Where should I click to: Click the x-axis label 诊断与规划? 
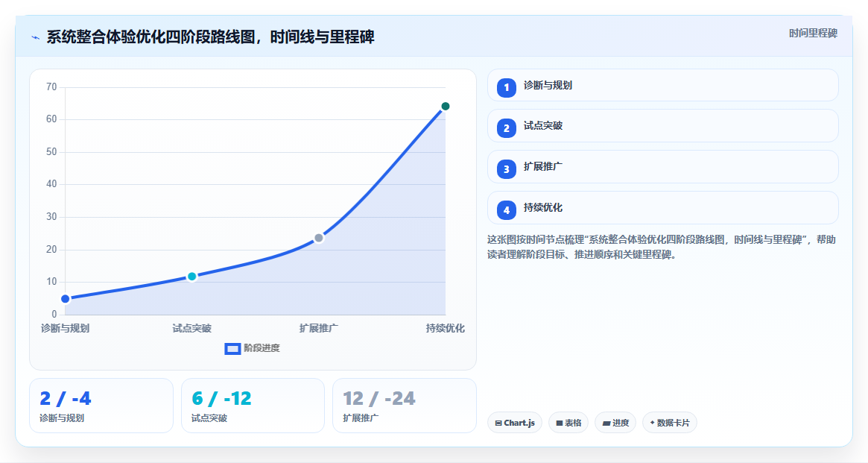(66, 328)
